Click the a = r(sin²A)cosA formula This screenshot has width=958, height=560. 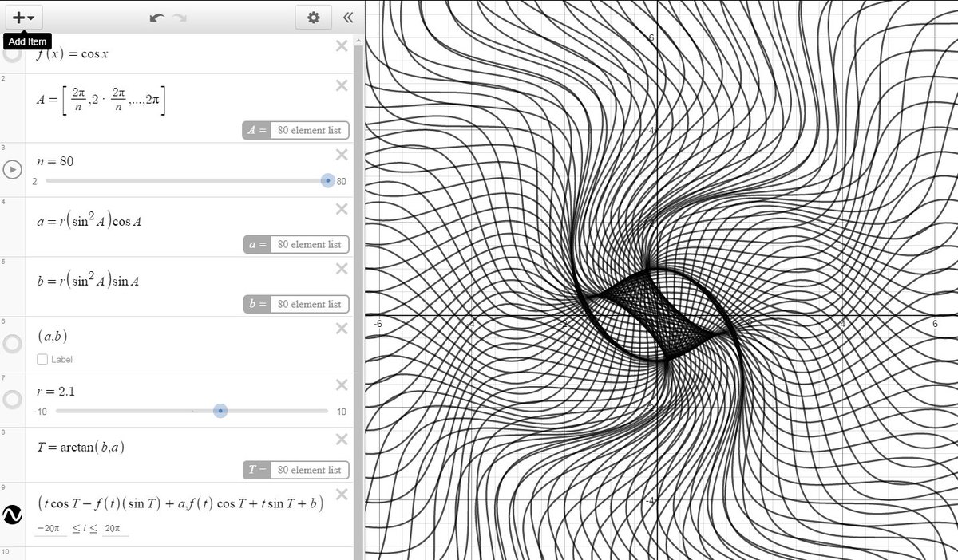(x=89, y=221)
